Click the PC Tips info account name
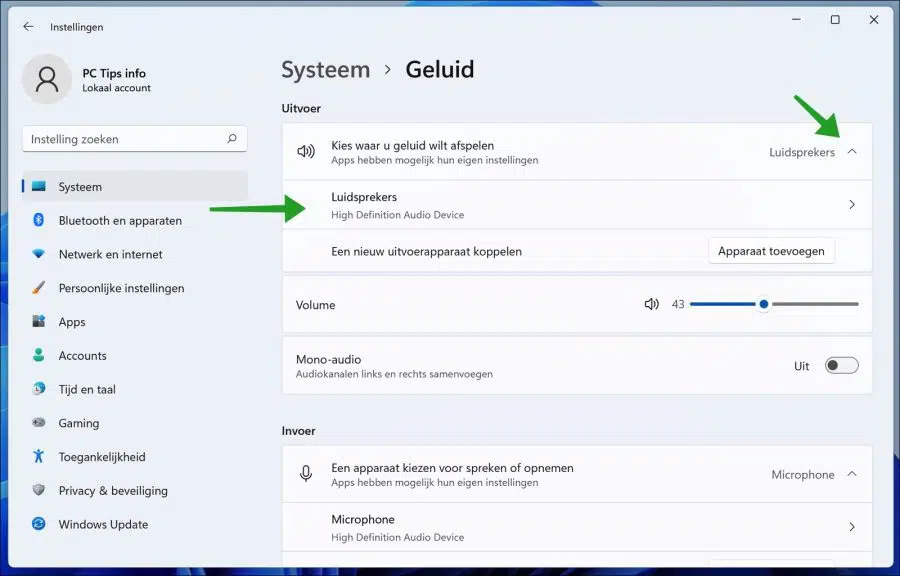Screen dimensions: 900x576 [x=114, y=73]
